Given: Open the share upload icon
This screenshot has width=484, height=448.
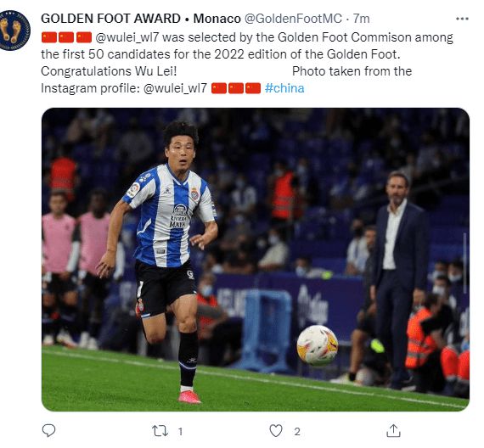Looking at the screenshot, I should coord(393,431).
